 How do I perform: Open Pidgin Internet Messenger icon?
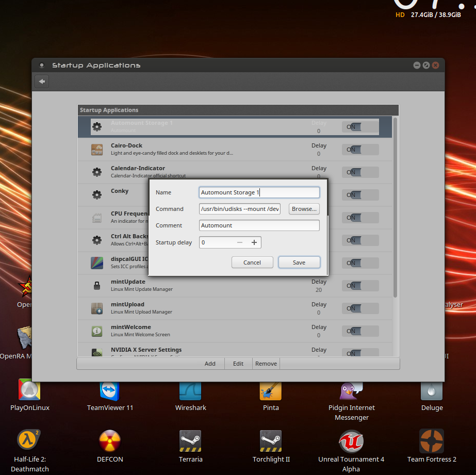[x=352, y=390]
